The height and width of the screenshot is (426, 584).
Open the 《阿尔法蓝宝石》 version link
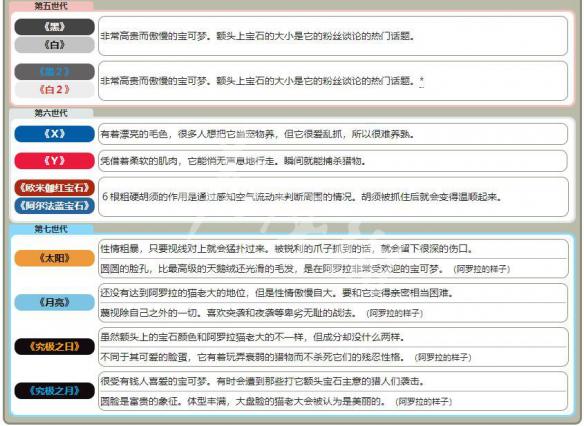pos(54,206)
